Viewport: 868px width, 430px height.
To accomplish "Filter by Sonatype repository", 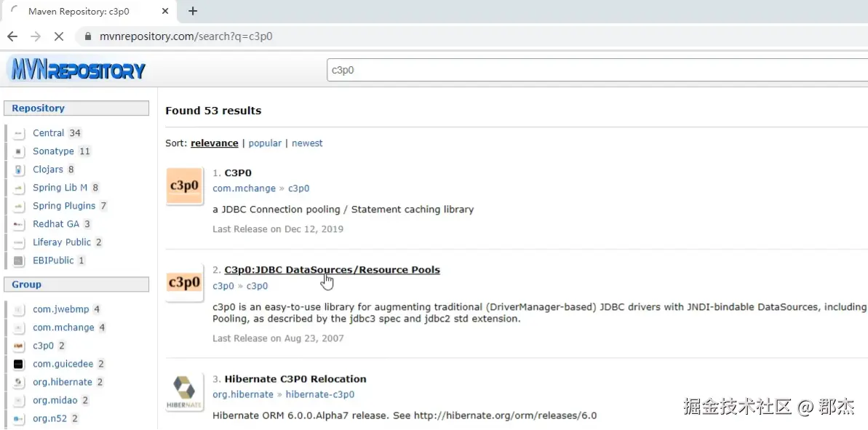I will pyautogui.click(x=53, y=151).
